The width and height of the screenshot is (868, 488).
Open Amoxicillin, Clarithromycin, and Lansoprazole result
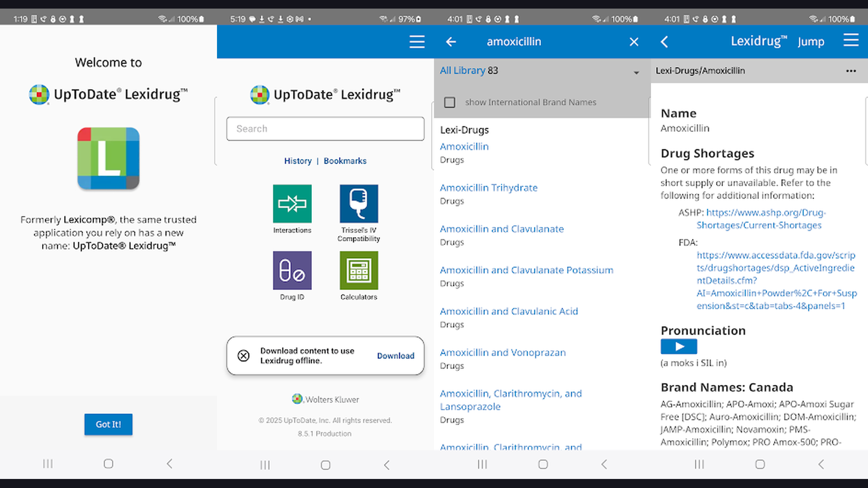(511, 400)
